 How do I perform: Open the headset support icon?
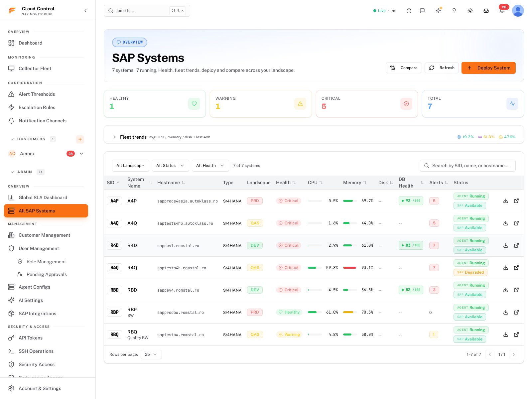click(409, 11)
